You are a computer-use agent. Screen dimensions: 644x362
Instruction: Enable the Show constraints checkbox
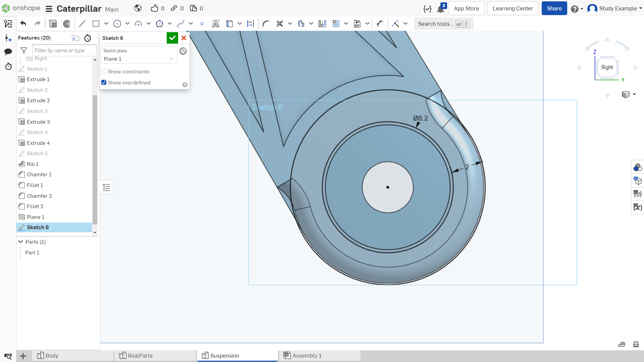point(104,71)
